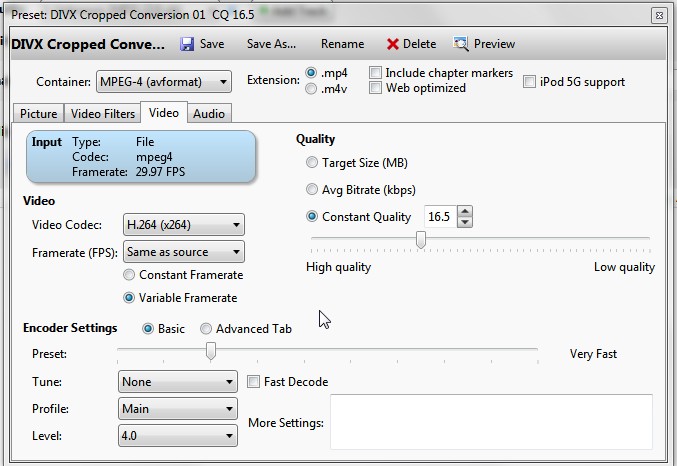Click the Delete text label in the preset toolbar
The width and height of the screenshot is (677, 466).
[419, 44]
